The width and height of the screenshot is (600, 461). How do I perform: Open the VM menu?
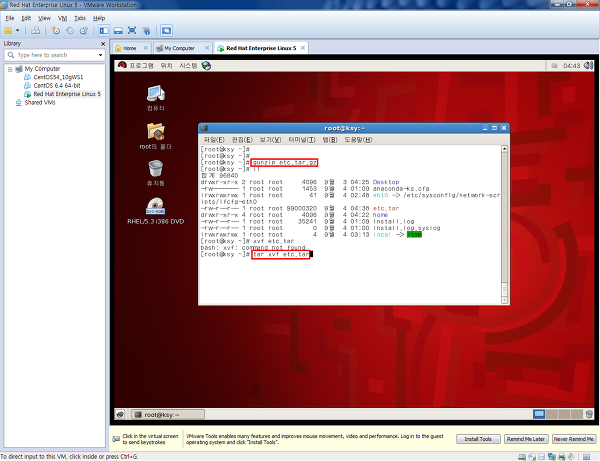pos(62,18)
